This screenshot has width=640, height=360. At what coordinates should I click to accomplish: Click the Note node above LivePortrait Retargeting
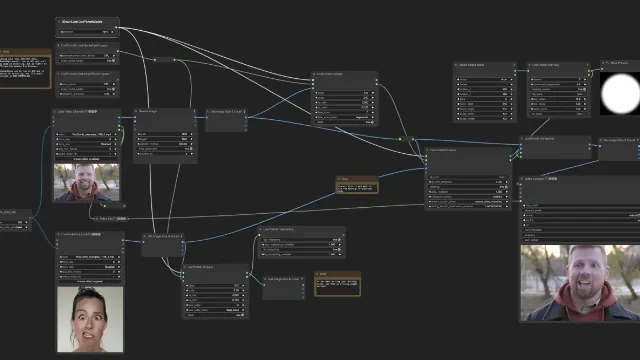coord(357,185)
